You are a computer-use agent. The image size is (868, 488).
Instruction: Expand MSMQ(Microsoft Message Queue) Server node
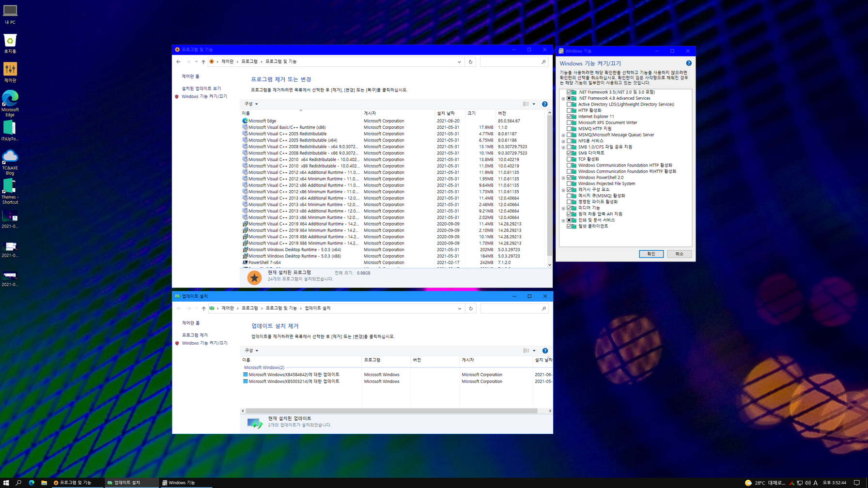click(x=563, y=135)
